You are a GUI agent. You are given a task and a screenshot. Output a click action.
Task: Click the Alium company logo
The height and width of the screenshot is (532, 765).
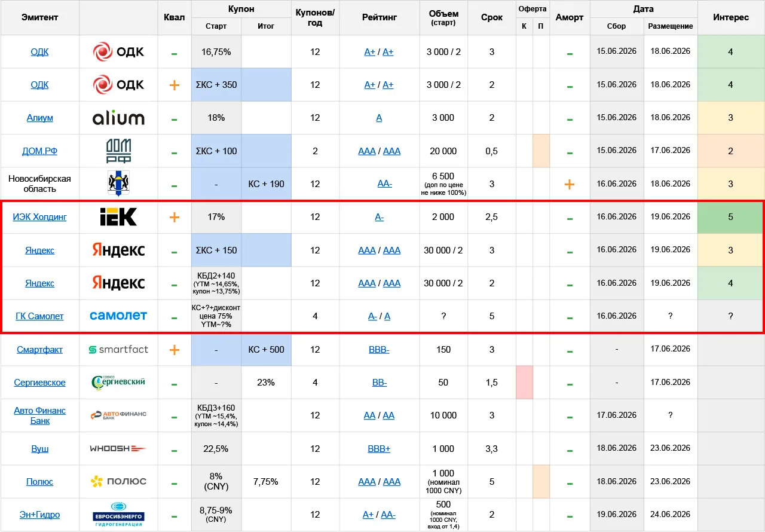click(x=118, y=118)
